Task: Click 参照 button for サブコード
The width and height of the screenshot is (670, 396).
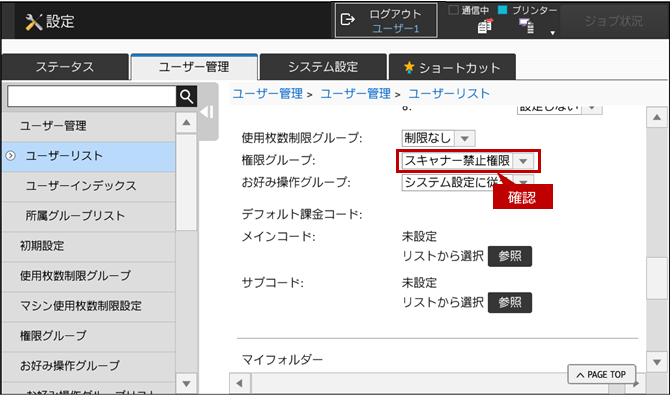Action: (x=510, y=302)
